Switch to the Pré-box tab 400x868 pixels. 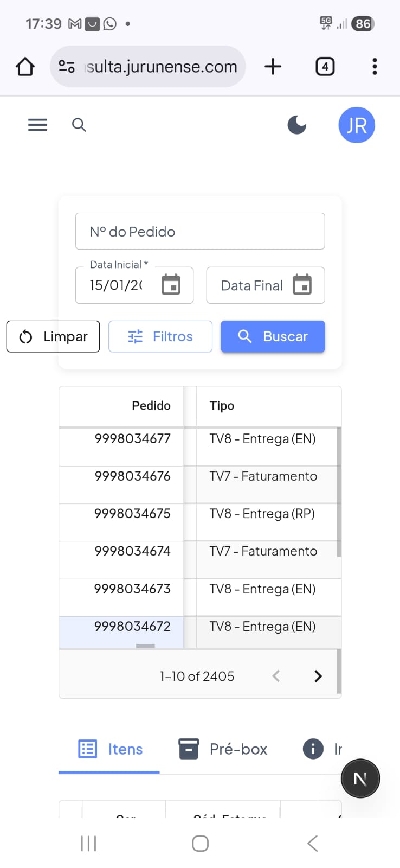tap(223, 749)
